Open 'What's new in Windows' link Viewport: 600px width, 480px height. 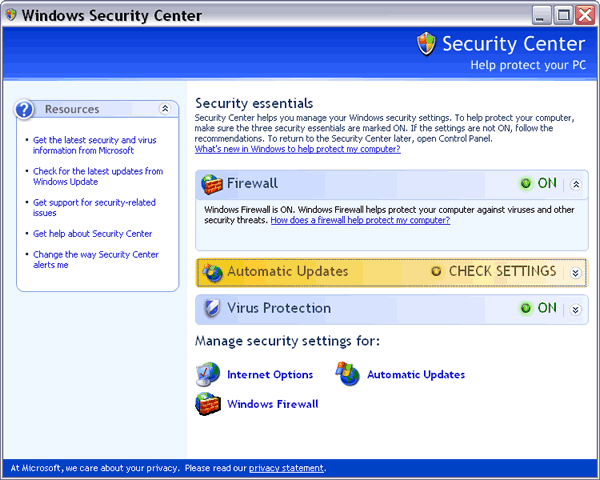297,149
